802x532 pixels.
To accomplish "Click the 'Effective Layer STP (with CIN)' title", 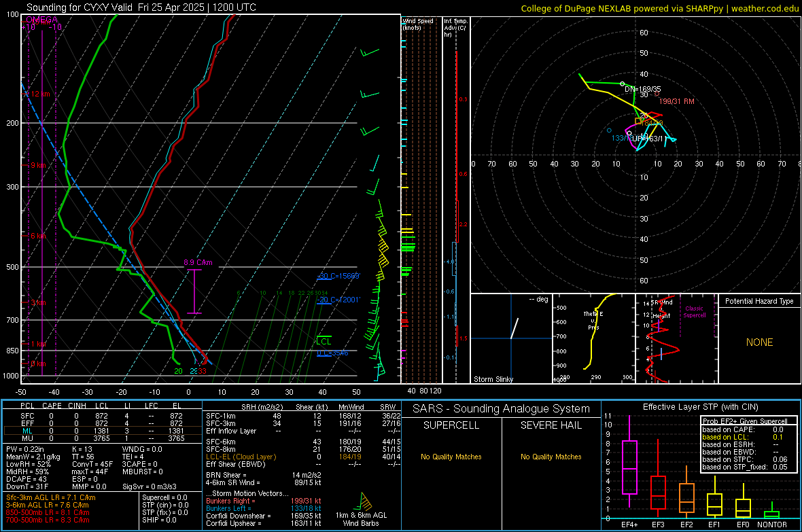I will click(700, 407).
